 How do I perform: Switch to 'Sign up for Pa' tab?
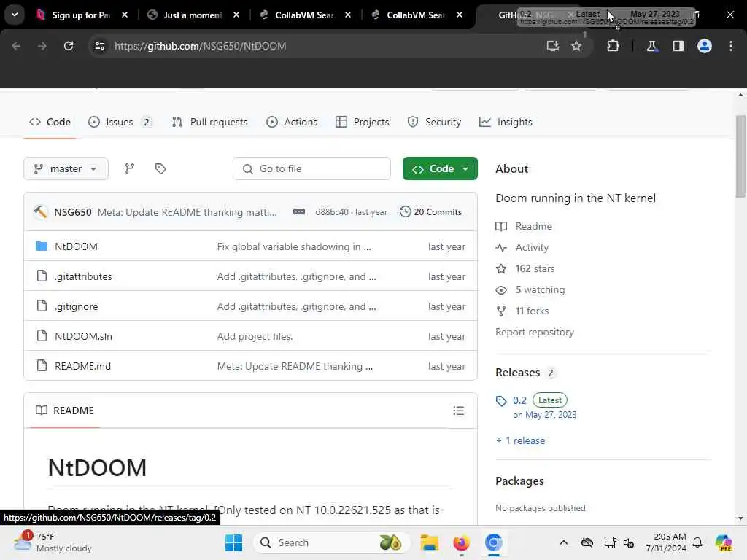tap(74, 15)
